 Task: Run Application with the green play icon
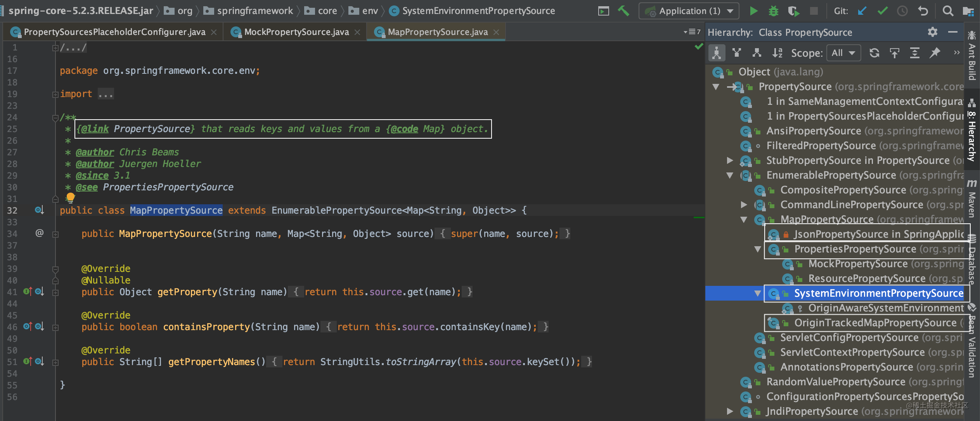tap(753, 11)
